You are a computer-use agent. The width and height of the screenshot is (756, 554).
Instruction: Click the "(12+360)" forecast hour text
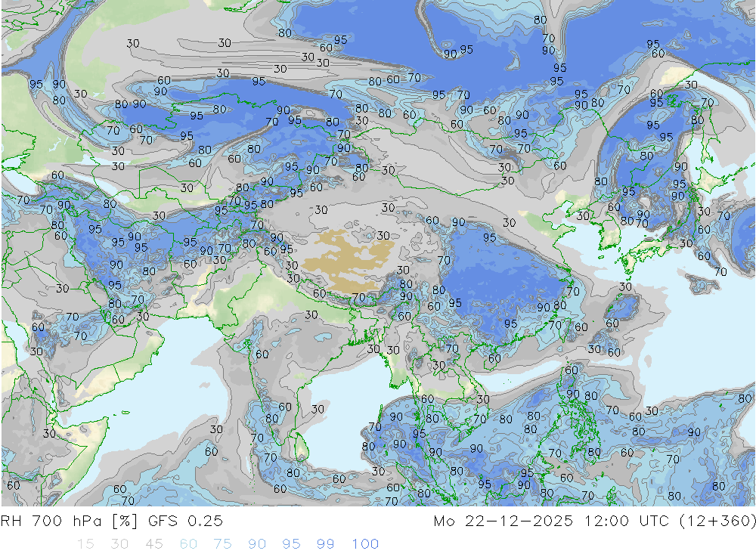[718, 522]
